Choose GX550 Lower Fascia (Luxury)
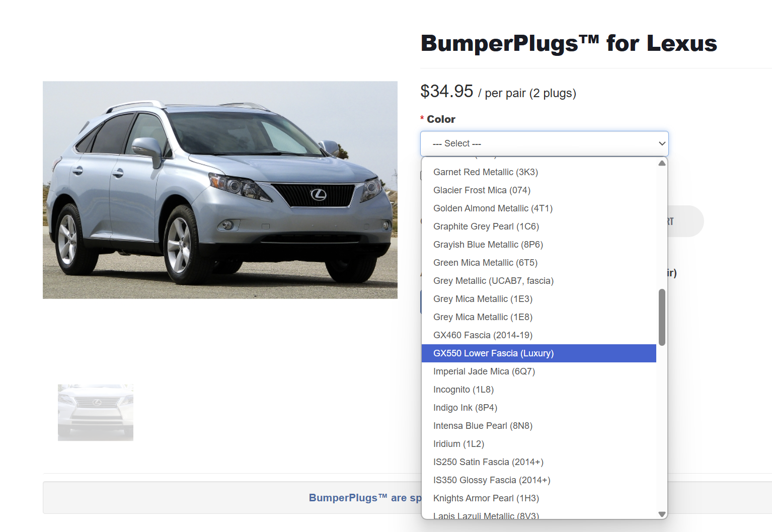Screen dimensions: 772x532 coord(538,353)
